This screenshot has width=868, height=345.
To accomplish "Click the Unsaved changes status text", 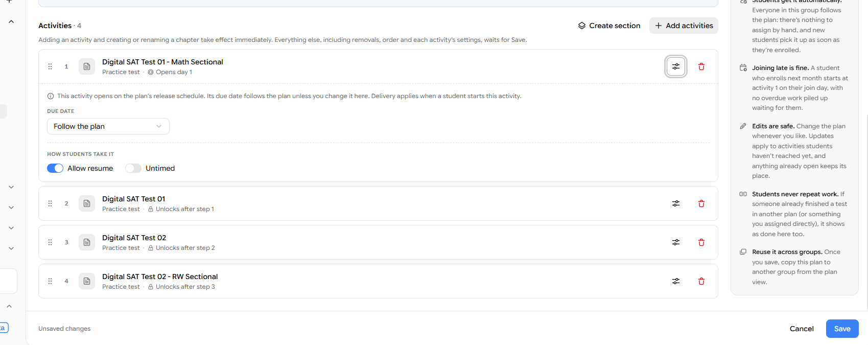I will (x=64, y=329).
